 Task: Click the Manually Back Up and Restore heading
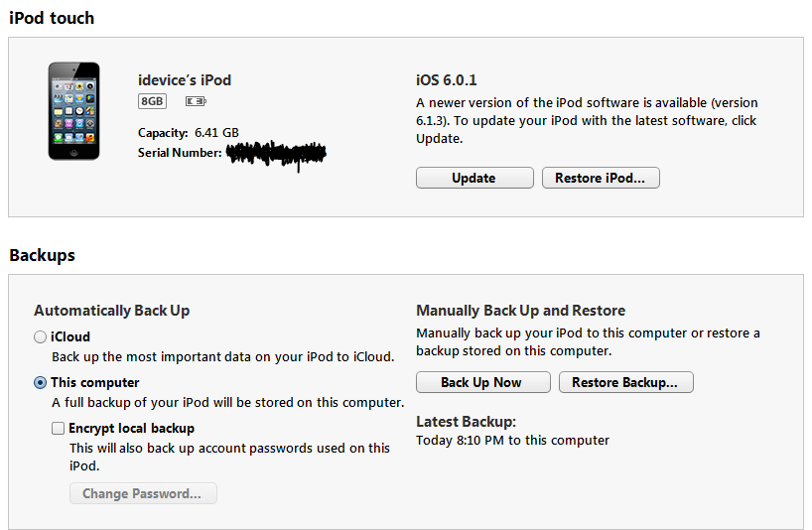(520, 311)
